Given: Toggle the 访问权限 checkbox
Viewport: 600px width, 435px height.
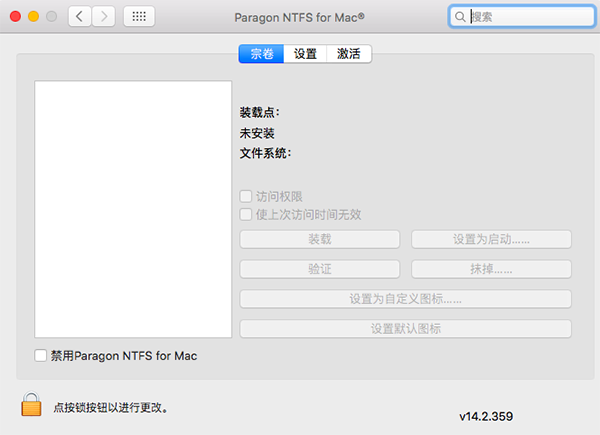Looking at the screenshot, I should [x=246, y=196].
